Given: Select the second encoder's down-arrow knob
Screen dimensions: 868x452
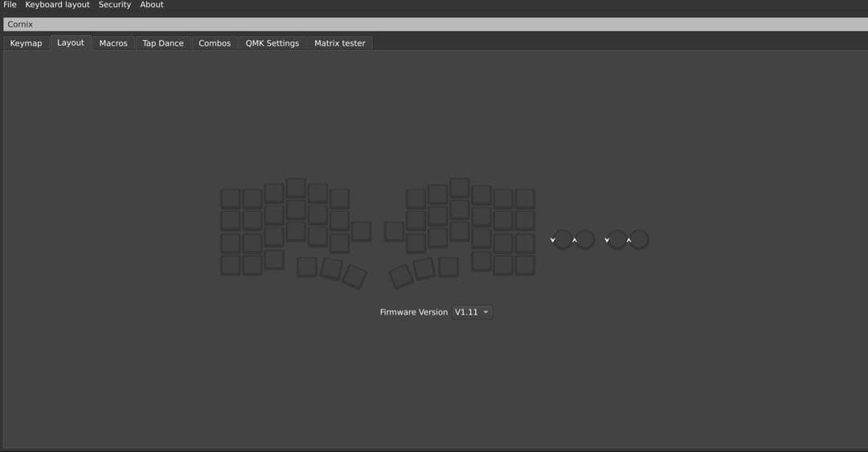Looking at the screenshot, I should (x=616, y=239).
